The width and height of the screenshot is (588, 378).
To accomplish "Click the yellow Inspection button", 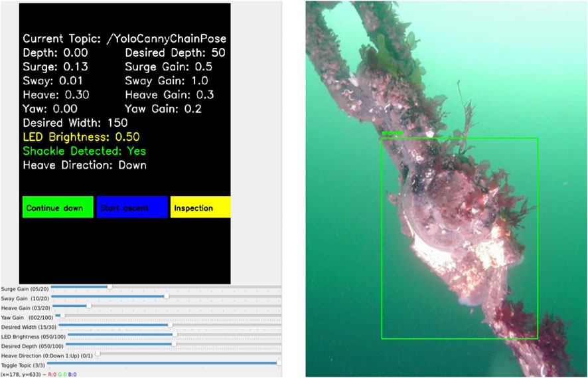I will click(x=200, y=208).
